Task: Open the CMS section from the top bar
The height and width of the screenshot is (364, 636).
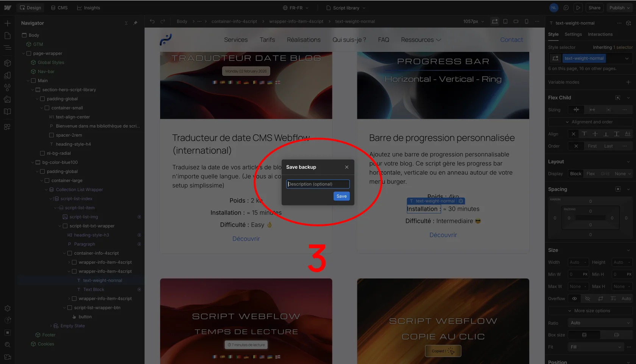Action: click(x=59, y=8)
